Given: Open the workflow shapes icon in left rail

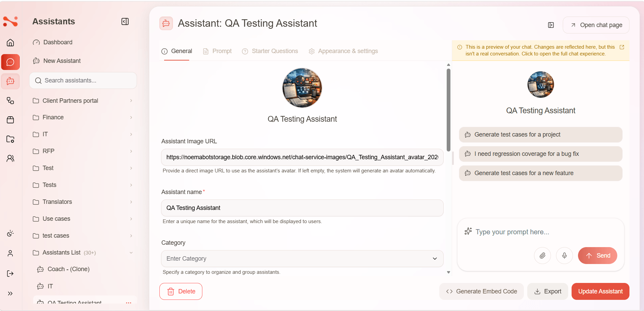Looking at the screenshot, I should tap(10, 100).
